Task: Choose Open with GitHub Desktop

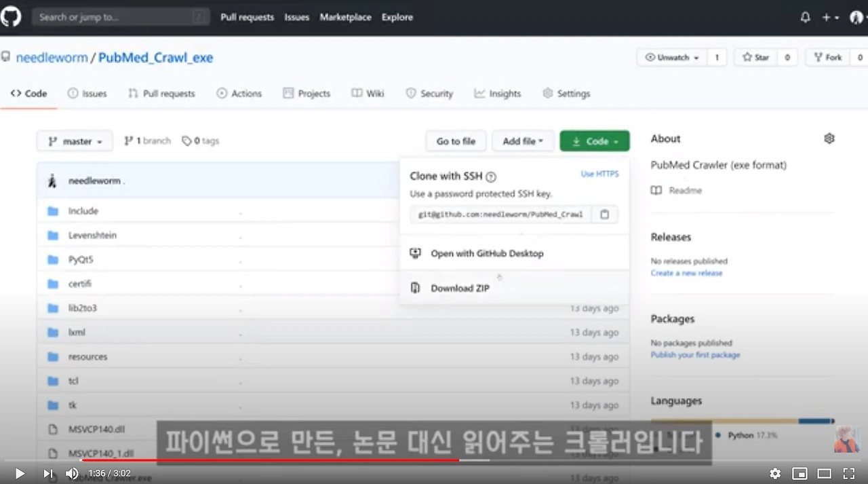Action: point(514,253)
